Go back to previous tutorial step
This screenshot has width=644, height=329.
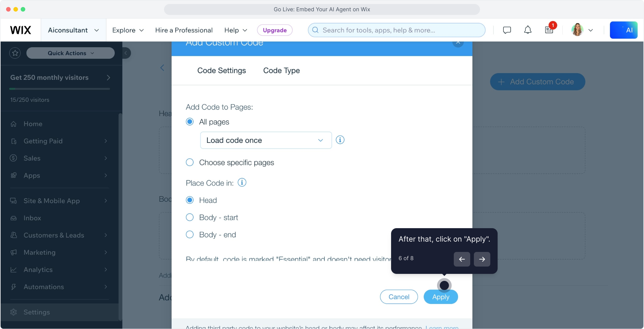462,259
